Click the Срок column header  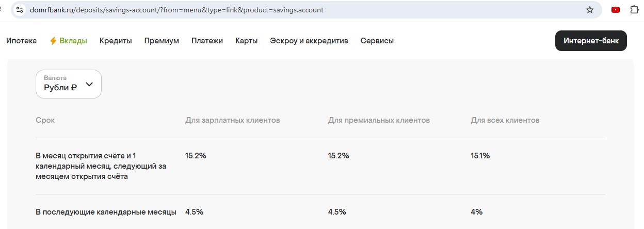pyautogui.click(x=45, y=120)
